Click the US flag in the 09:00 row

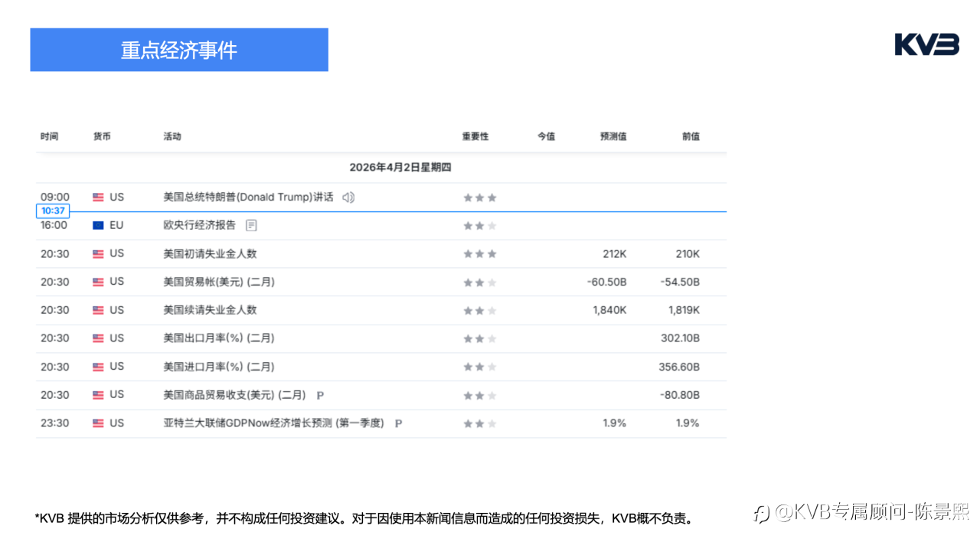pyautogui.click(x=98, y=198)
